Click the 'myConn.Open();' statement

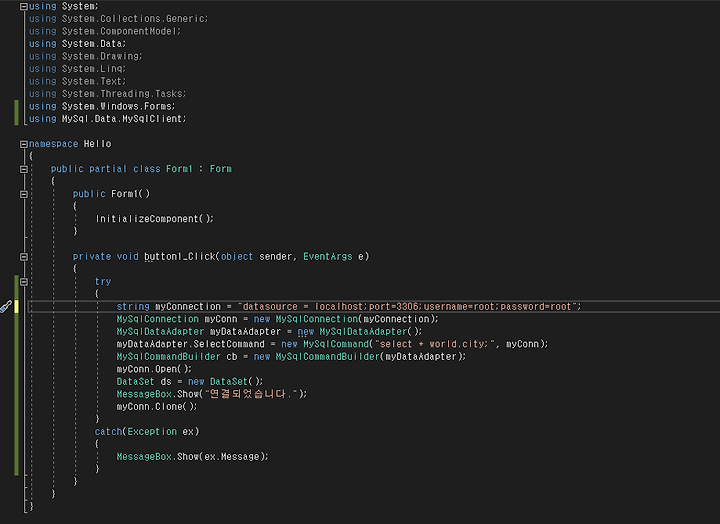154,369
